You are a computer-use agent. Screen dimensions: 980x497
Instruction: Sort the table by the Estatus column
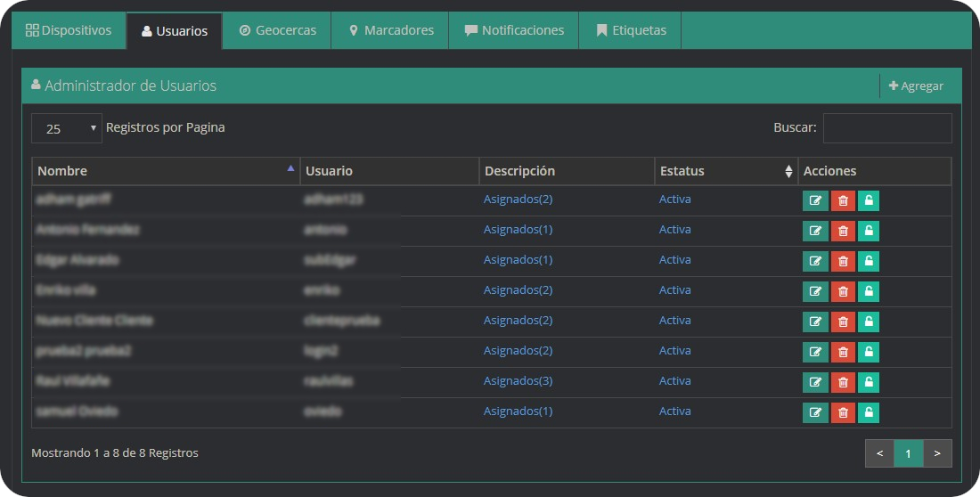[x=725, y=171]
